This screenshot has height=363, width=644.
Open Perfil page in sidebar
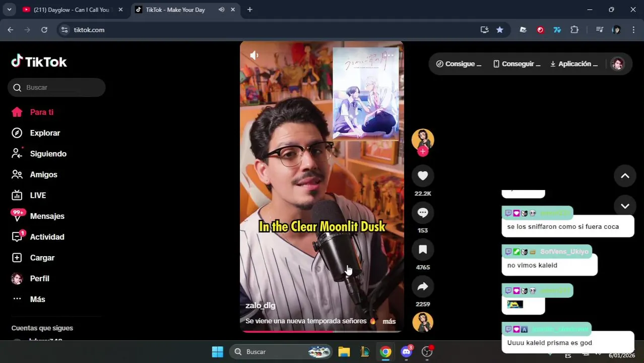coord(30,278)
